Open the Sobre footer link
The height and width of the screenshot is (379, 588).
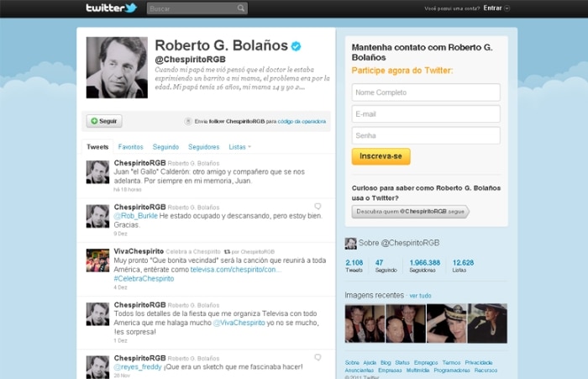pyautogui.click(x=352, y=362)
